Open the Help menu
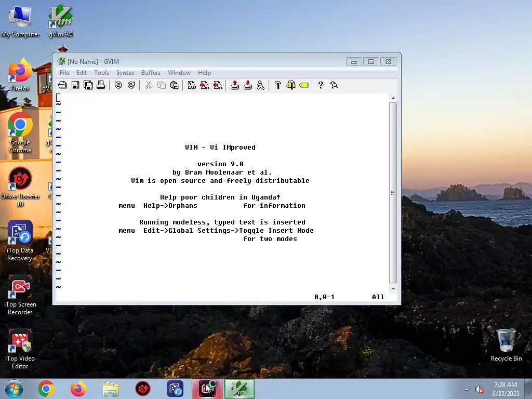The image size is (532, 399). coord(204,73)
